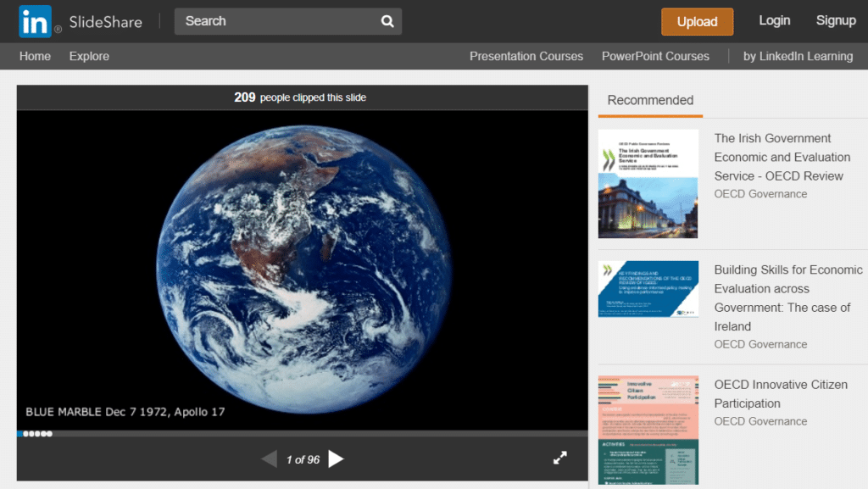The image size is (868, 489).
Task: Click OECD Governance under Irish Government item
Action: click(760, 194)
